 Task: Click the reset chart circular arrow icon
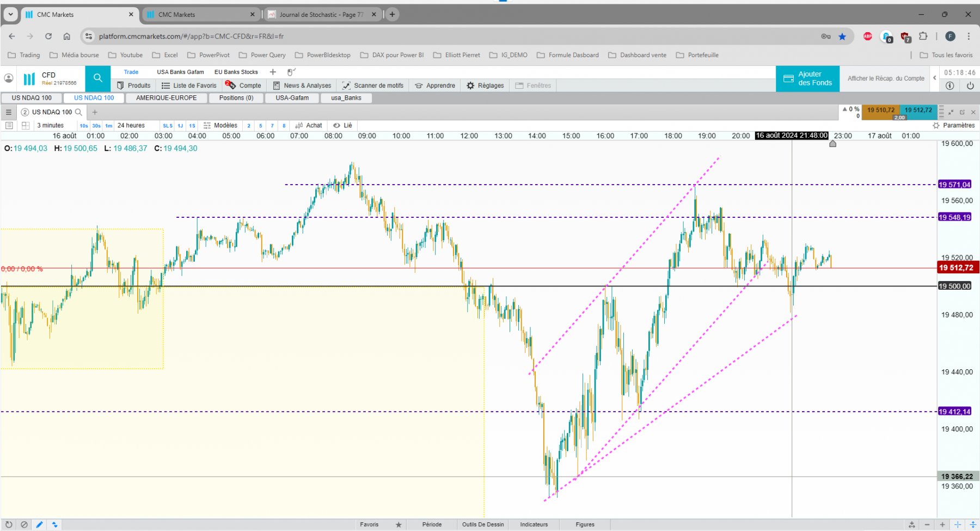(9, 524)
